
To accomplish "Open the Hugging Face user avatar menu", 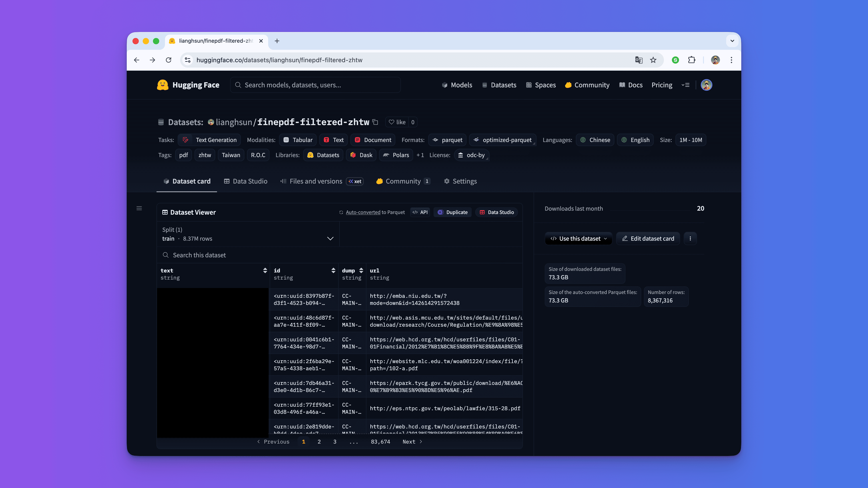I will click(707, 85).
